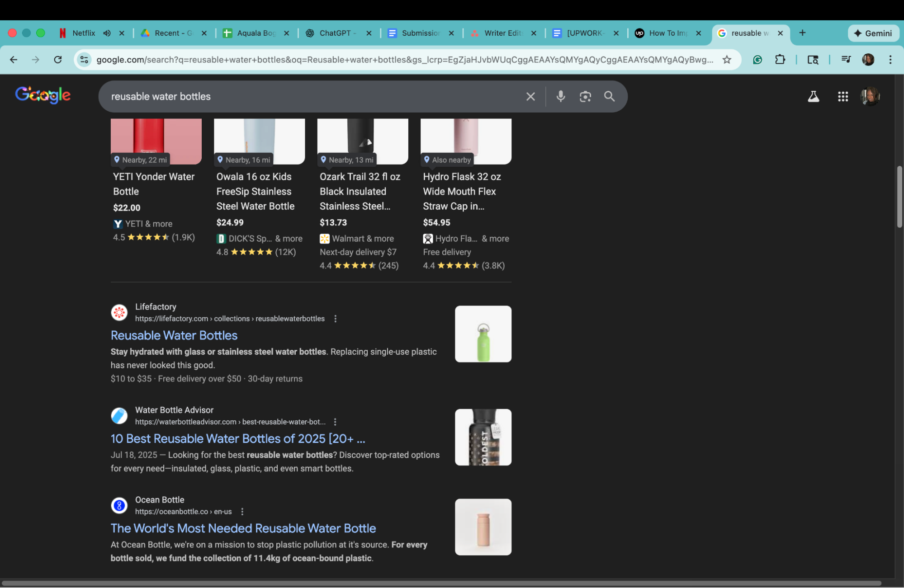
Task: Open the Gemini button
Action: click(x=873, y=33)
